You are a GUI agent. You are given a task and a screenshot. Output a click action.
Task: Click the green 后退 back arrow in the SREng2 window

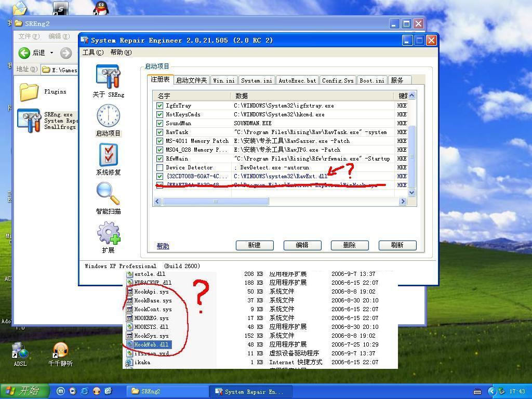pos(24,52)
